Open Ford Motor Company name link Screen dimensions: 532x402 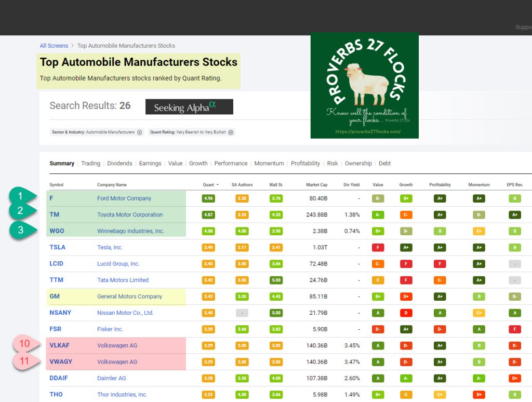click(124, 198)
